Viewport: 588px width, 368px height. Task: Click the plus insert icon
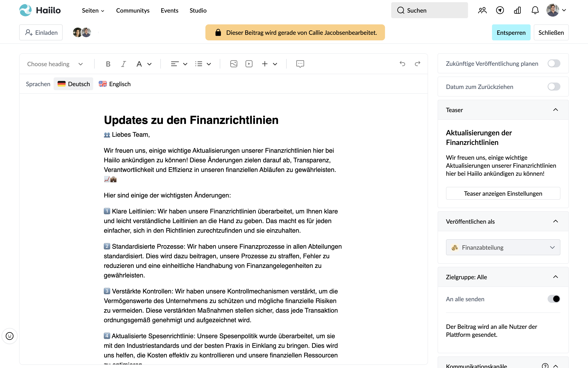(265, 64)
